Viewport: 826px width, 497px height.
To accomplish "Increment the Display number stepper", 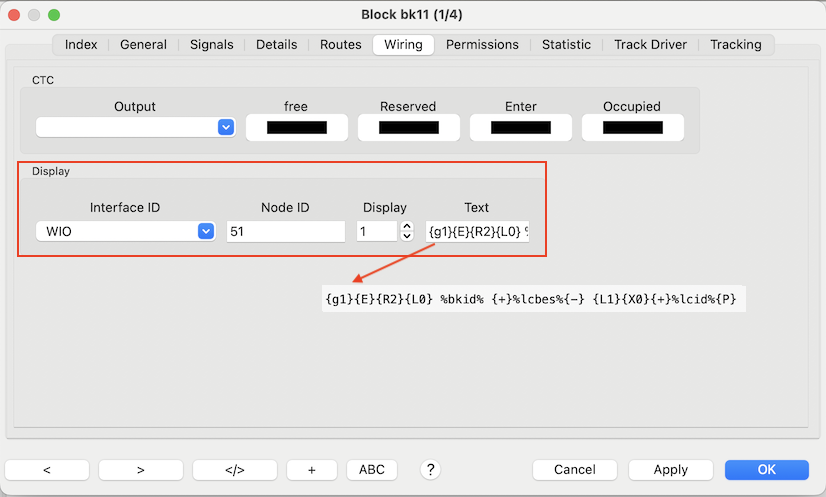I will pyautogui.click(x=406, y=226).
